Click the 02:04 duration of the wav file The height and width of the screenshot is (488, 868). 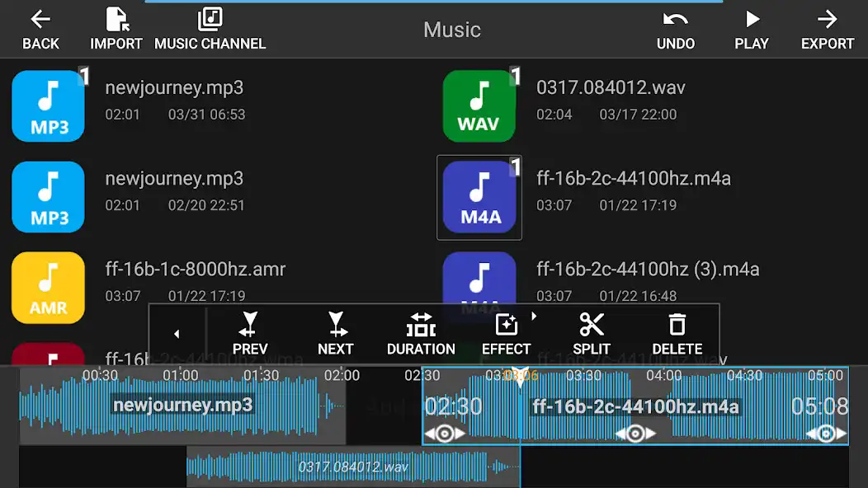pyautogui.click(x=554, y=115)
